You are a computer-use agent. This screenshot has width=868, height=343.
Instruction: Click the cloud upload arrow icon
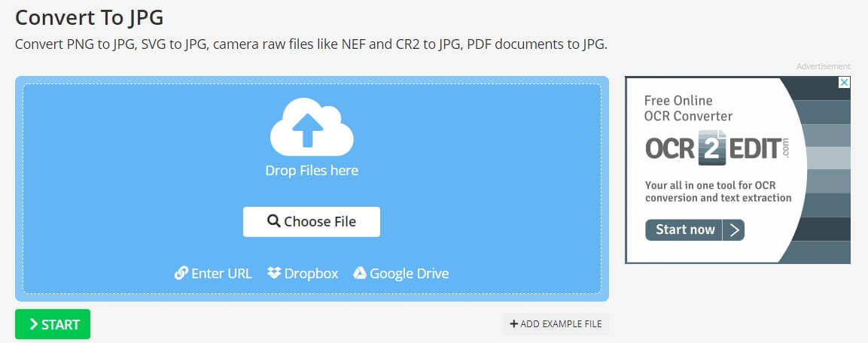pos(312,127)
